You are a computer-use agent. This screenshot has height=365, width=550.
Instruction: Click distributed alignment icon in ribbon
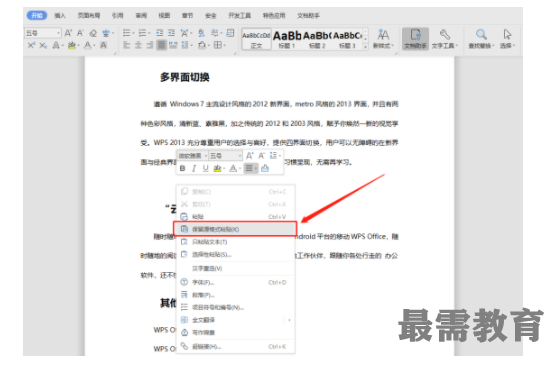(x=173, y=45)
